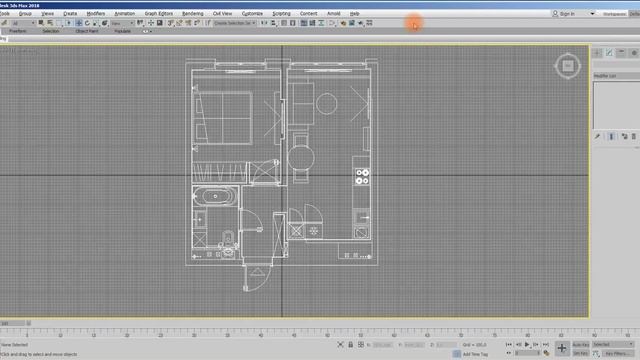Open the Rendering menu
Viewport: 640px width, 360px height.
tap(193, 13)
